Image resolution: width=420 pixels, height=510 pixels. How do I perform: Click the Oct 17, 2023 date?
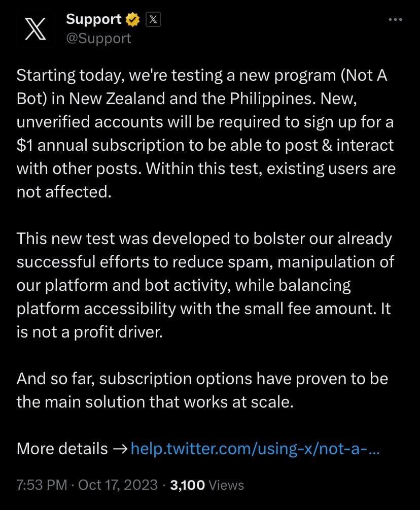118,485
